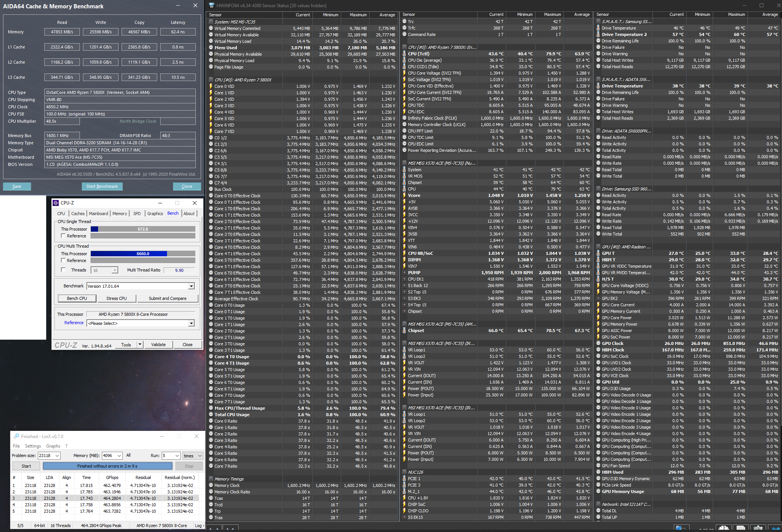
Task: Click the LinX title bar icon
Action: pos(16,437)
